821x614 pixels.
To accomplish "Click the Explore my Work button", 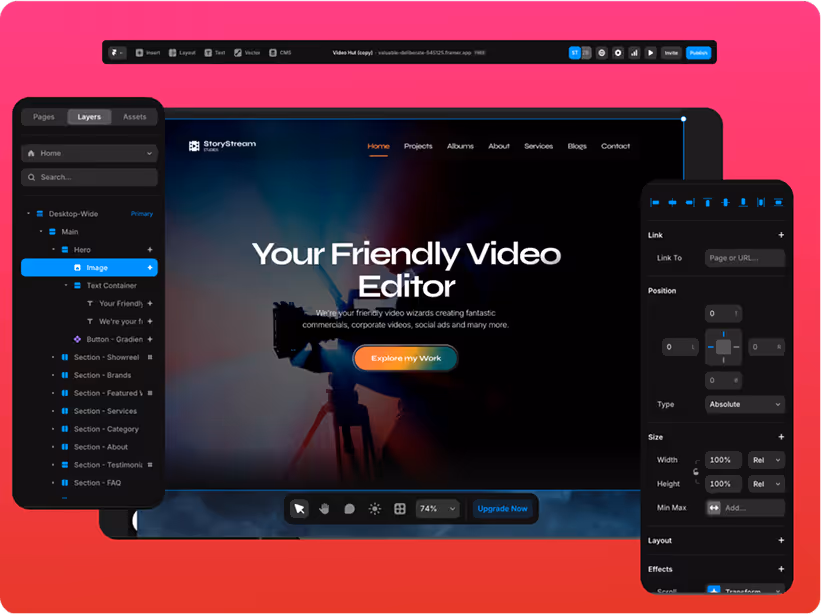I will (x=406, y=359).
